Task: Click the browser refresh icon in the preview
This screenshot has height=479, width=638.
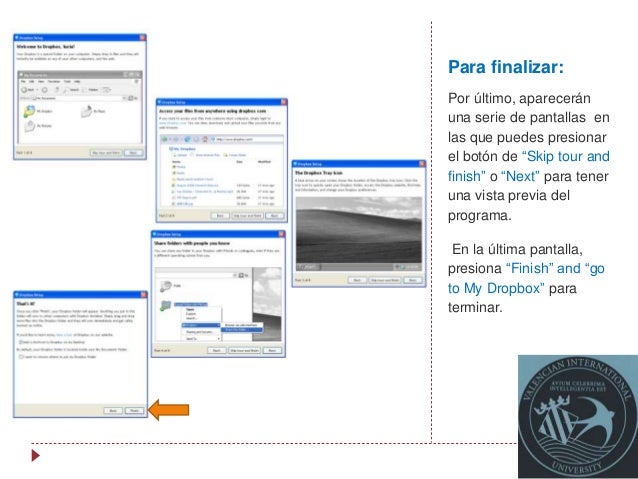Action: (188, 139)
